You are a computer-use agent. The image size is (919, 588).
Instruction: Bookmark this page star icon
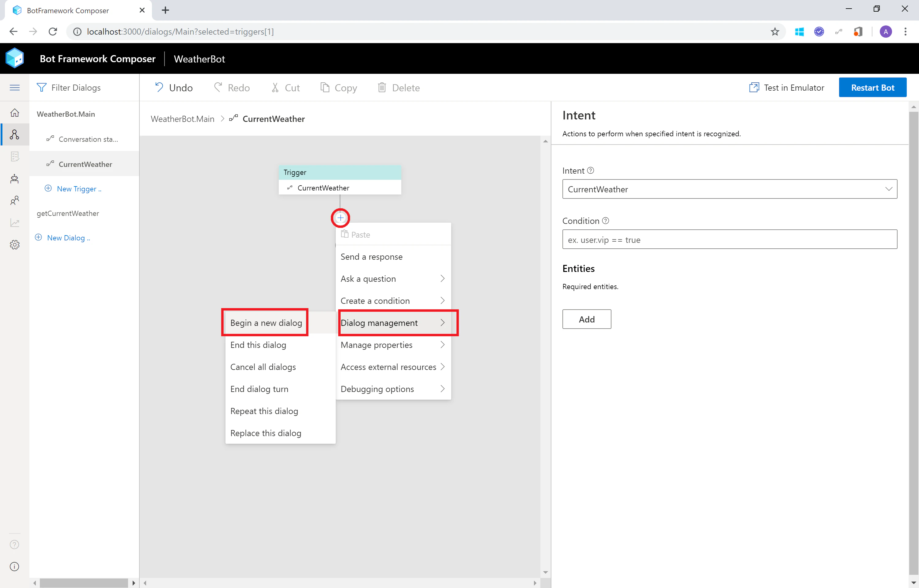pos(775,32)
